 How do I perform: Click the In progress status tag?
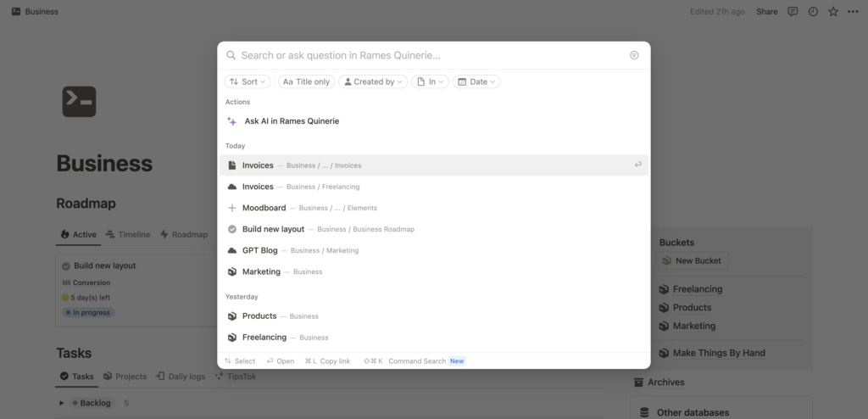[88, 313]
